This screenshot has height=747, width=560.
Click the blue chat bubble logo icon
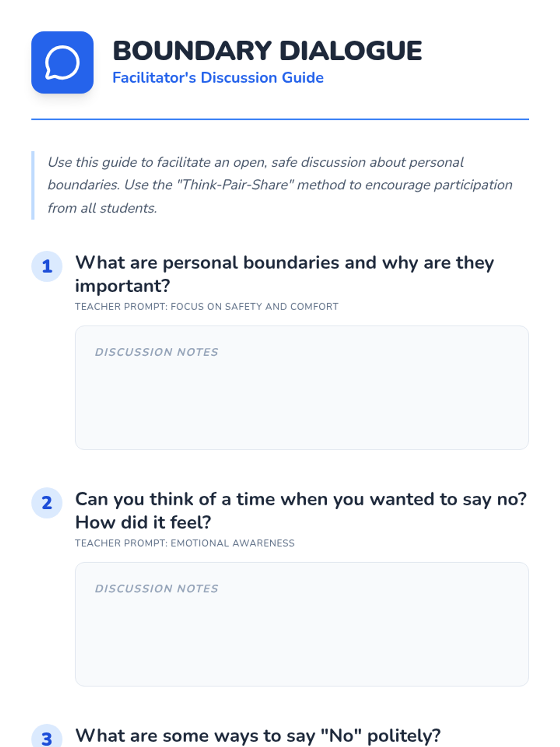pyautogui.click(x=62, y=62)
